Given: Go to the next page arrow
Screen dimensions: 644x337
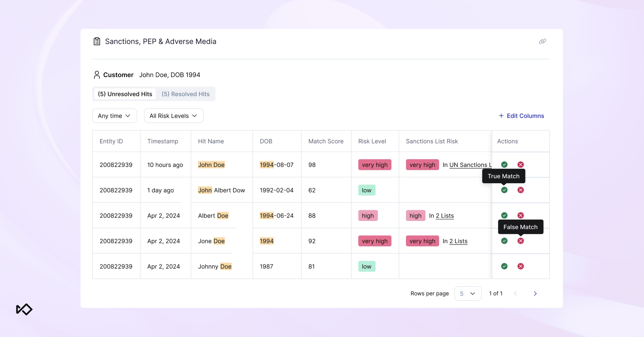Looking at the screenshot, I should tap(535, 293).
